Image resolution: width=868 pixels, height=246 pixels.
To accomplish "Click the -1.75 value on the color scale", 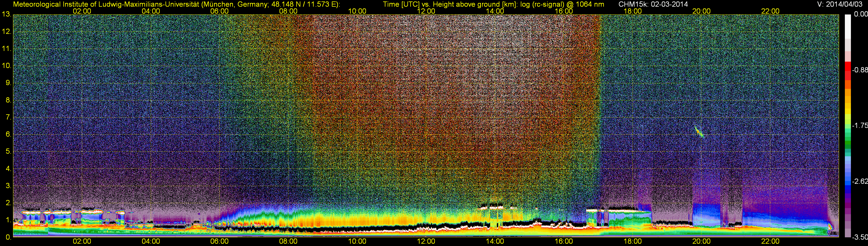I will pyautogui.click(x=859, y=126).
